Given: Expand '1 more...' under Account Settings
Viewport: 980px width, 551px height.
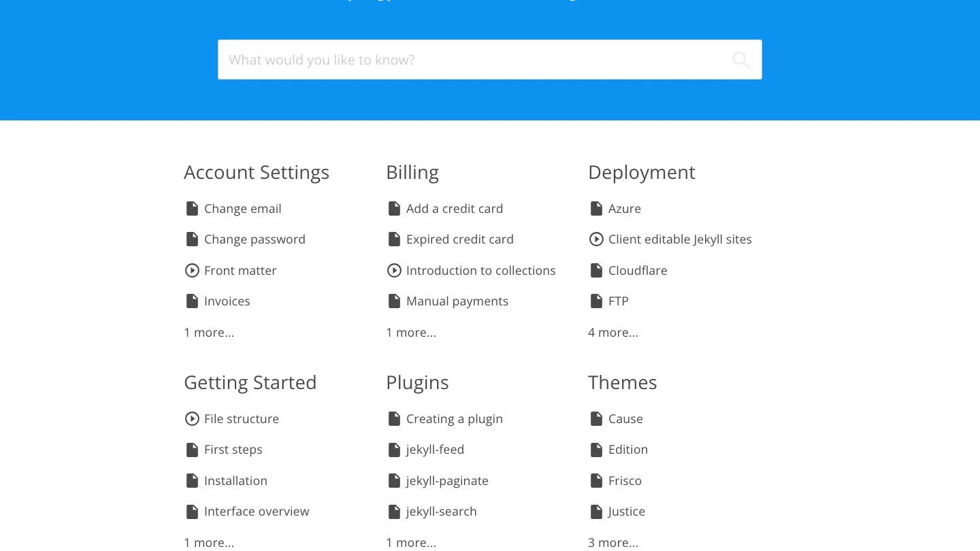Looking at the screenshot, I should click(x=209, y=333).
